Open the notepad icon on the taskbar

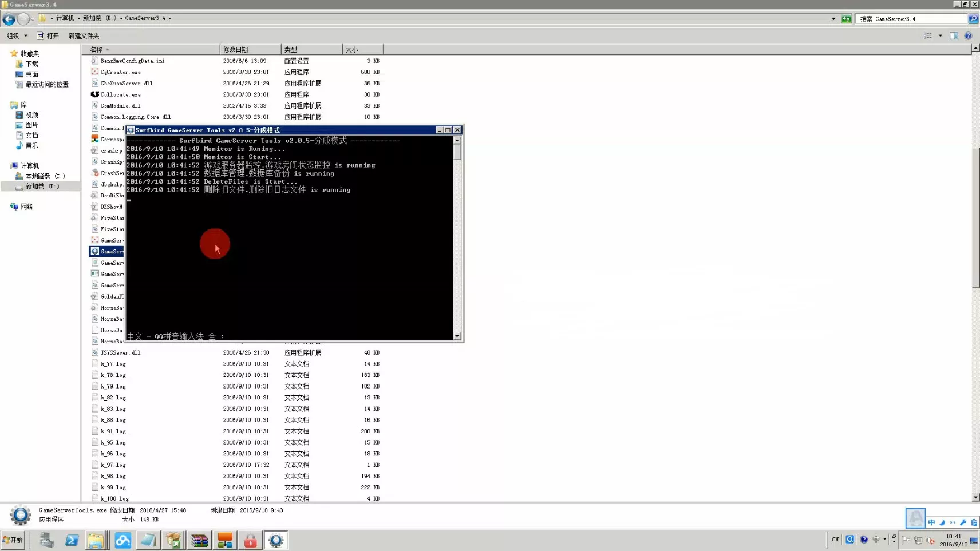point(148,540)
